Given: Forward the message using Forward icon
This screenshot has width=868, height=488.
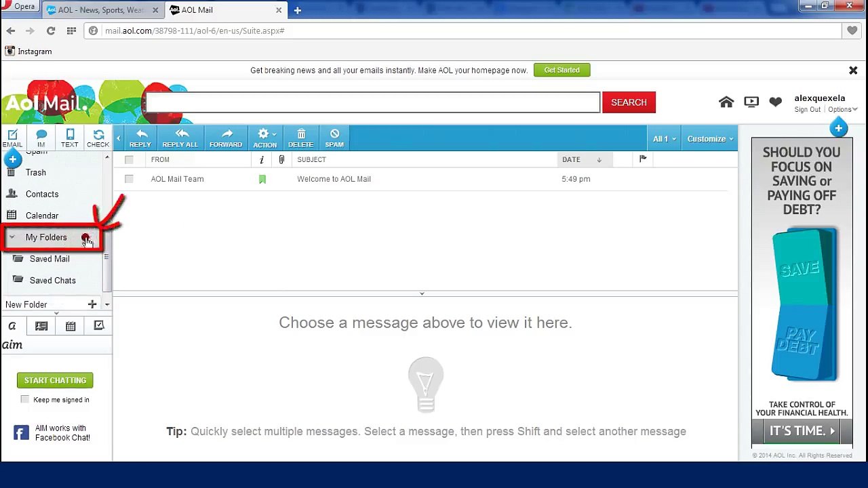Looking at the screenshot, I should [226, 138].
